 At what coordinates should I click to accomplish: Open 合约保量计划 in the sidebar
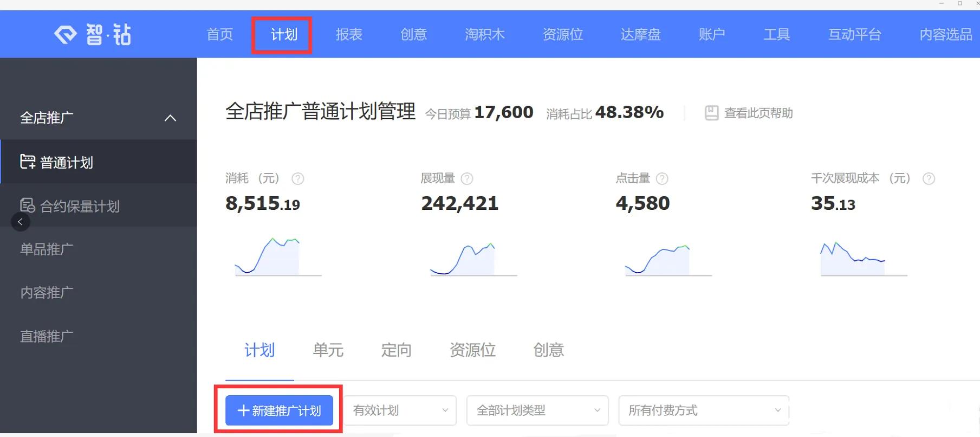[x=99, y=205]
